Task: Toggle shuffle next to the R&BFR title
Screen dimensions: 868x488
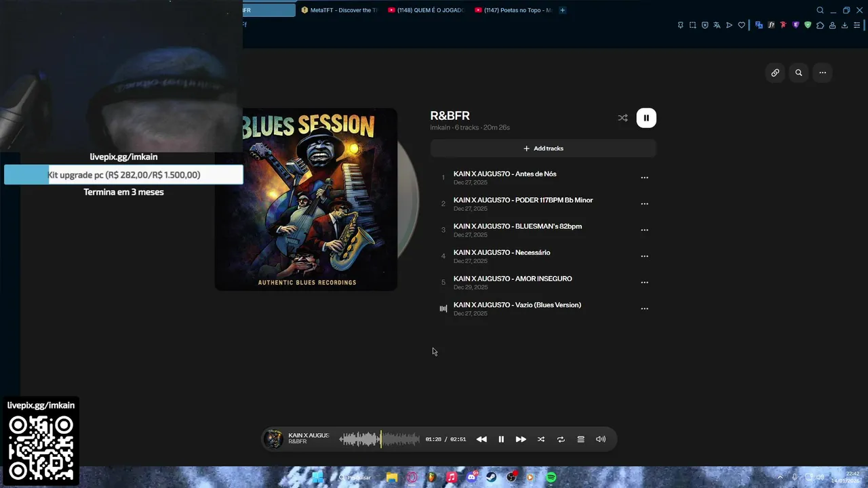Action: tap(623, 118)
